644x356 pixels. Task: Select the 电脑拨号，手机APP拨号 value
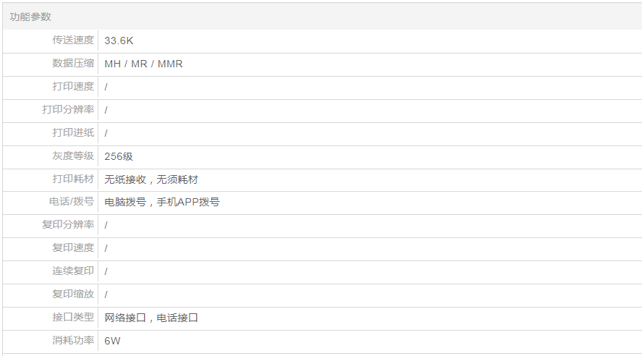161,202
